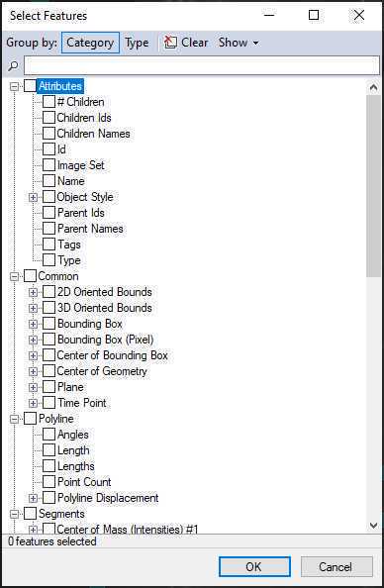Viewport: 384px width, 588px height.
Task: Click the scrollbar up arrow
Action: tap(373, 87)
